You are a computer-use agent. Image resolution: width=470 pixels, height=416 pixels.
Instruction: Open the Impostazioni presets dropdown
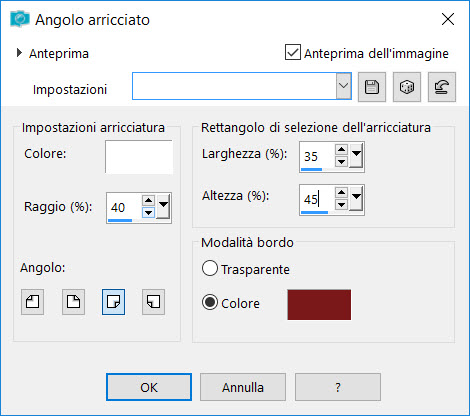[343, 86]
